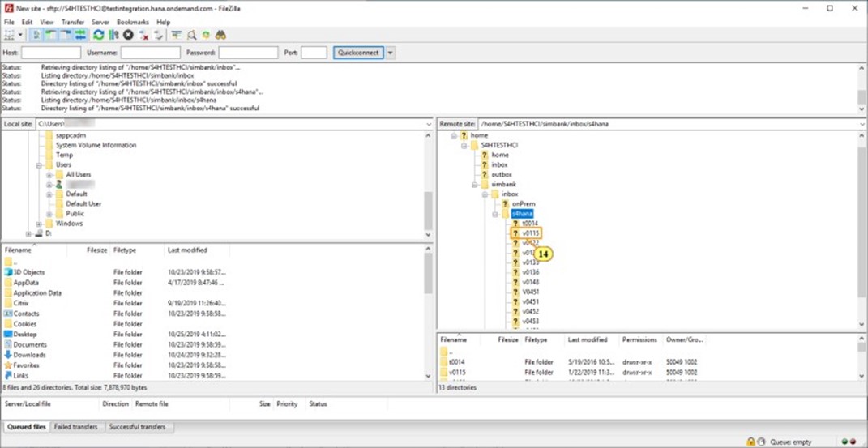Click the Host input field
This screenshot has height=448, width=868.
51,53
